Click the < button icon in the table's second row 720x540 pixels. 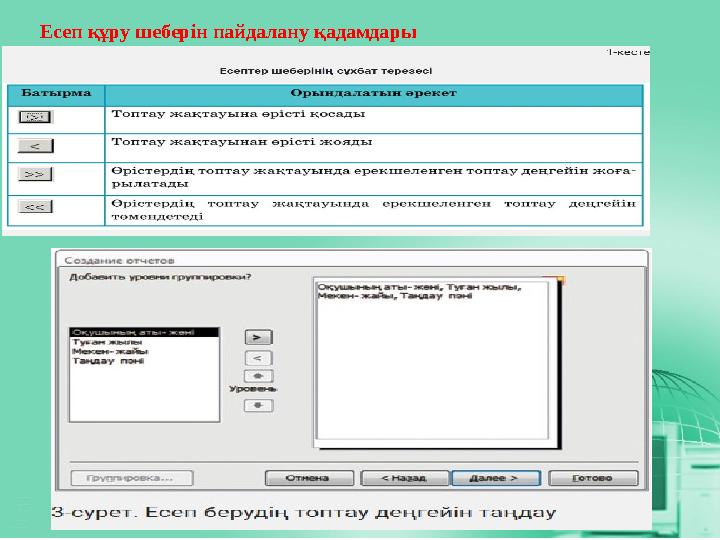[x=36, y=146]
